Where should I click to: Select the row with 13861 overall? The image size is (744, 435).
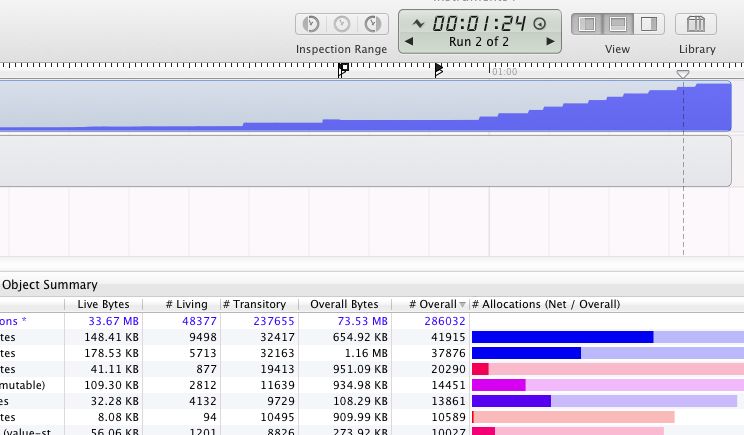[x=372, y=401]
